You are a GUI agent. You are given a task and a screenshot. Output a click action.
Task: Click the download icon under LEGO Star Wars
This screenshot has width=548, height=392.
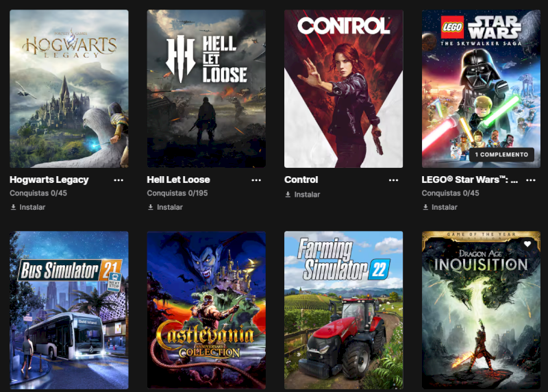click(425, 207)
